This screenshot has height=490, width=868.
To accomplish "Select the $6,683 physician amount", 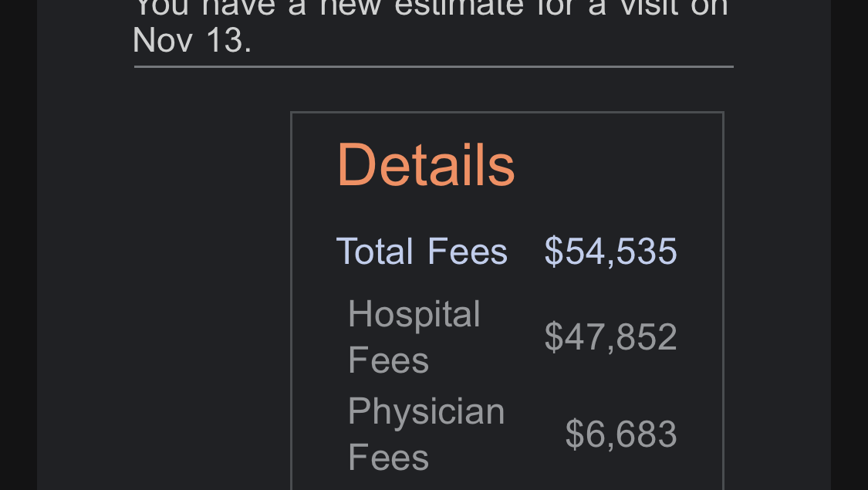I will (x=621, y=434).
